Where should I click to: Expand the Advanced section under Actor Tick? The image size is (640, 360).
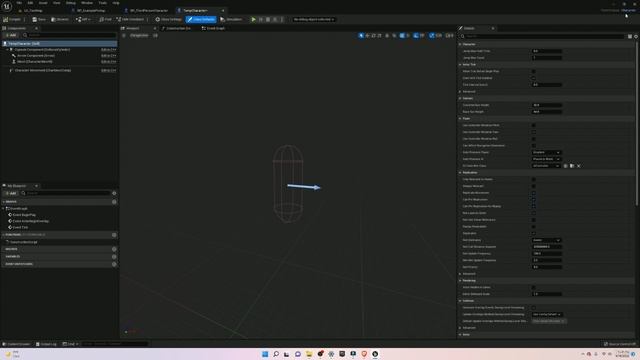(460, 91)
